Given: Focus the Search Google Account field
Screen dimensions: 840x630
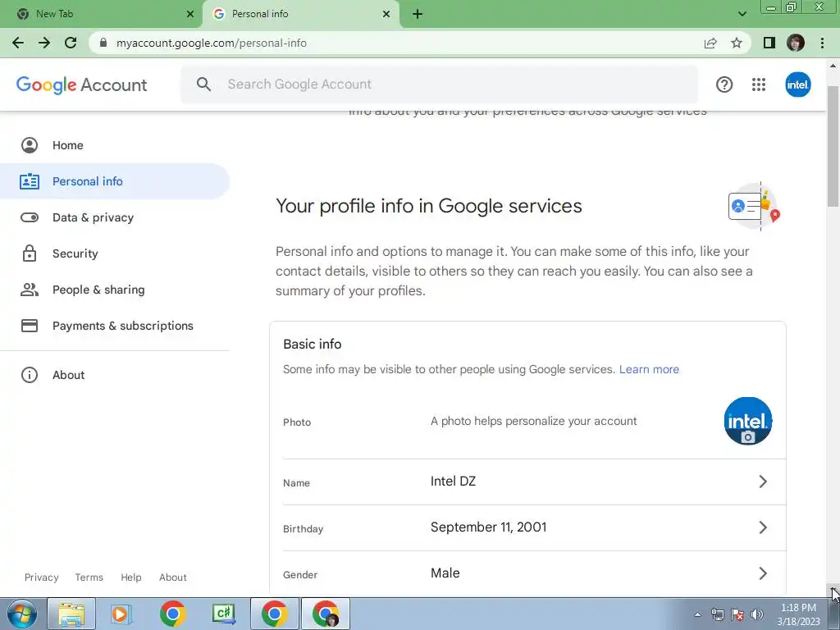Looking at the screenshot, I should point(440,84).
